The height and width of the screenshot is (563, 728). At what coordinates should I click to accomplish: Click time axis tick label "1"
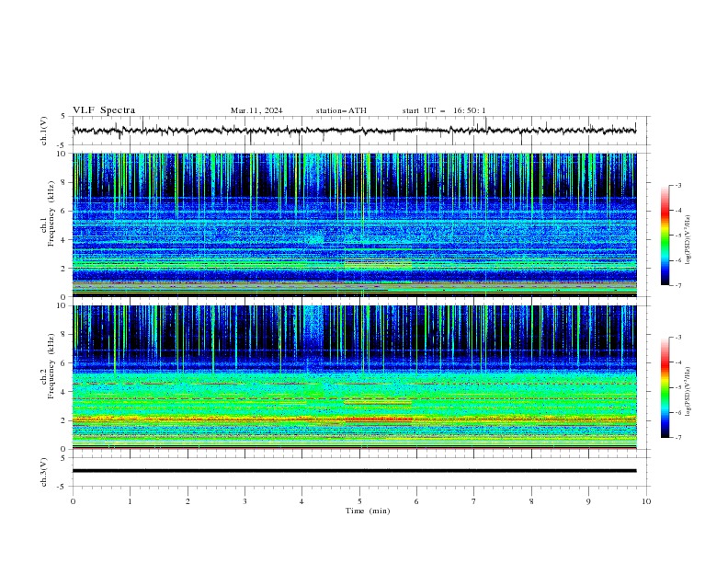click(130, 501)
